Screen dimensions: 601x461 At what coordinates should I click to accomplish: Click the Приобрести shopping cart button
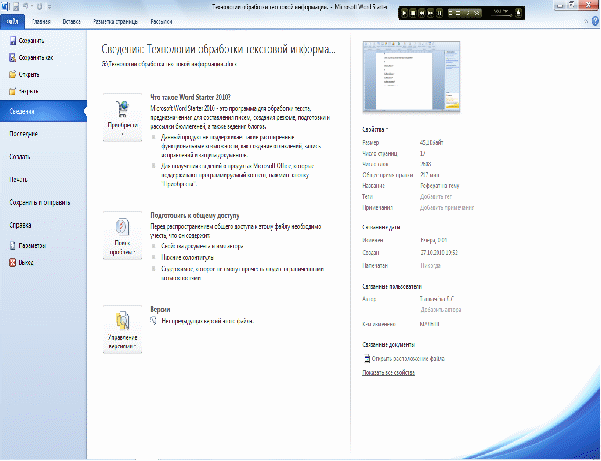tap(122, 118)
